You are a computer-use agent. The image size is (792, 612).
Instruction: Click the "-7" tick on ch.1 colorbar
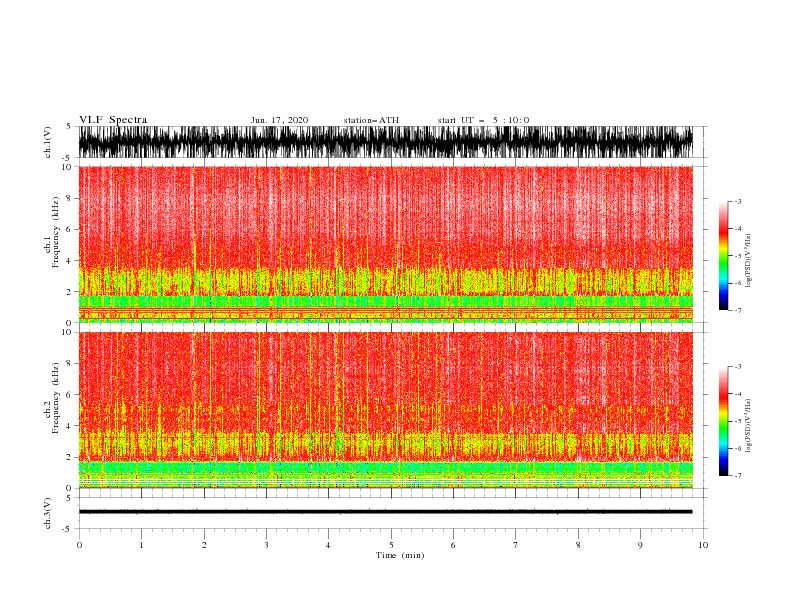point(737,310)
